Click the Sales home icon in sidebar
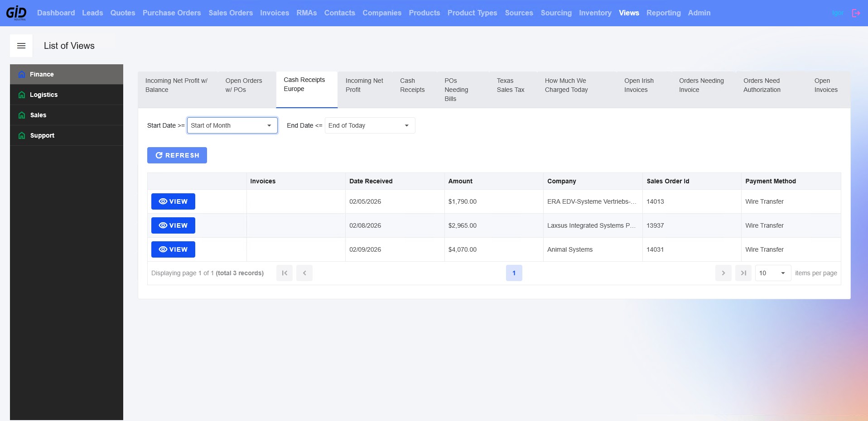Image resolution: width=868 pixels, height=421 pixels. (22, 115)
